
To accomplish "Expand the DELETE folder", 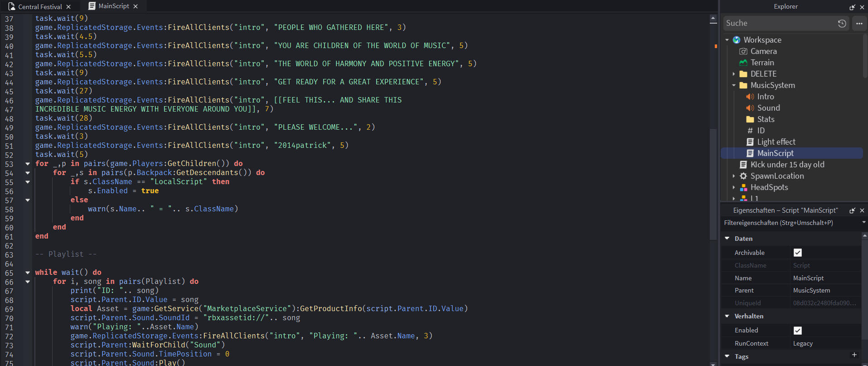I will [734, 74].
